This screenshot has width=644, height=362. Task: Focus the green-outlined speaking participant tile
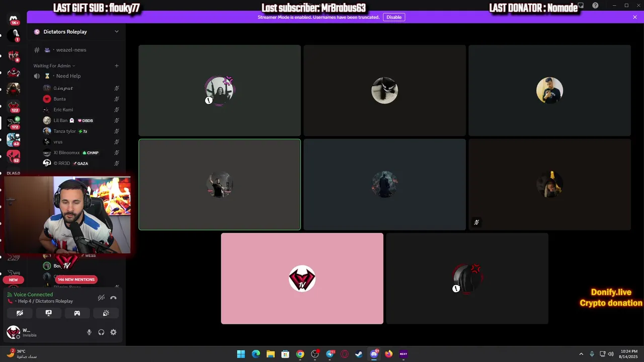click(x=220, y=185)
